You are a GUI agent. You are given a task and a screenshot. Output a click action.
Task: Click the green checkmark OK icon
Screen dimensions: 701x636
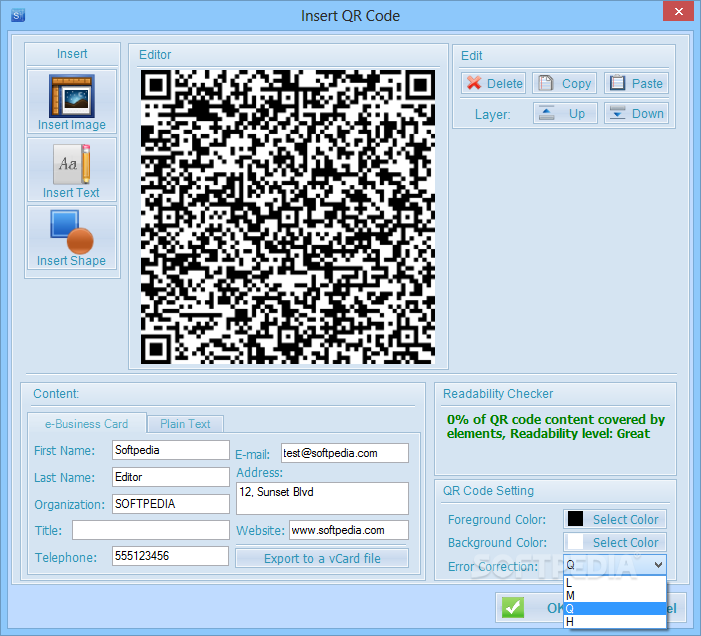[513, 607]
